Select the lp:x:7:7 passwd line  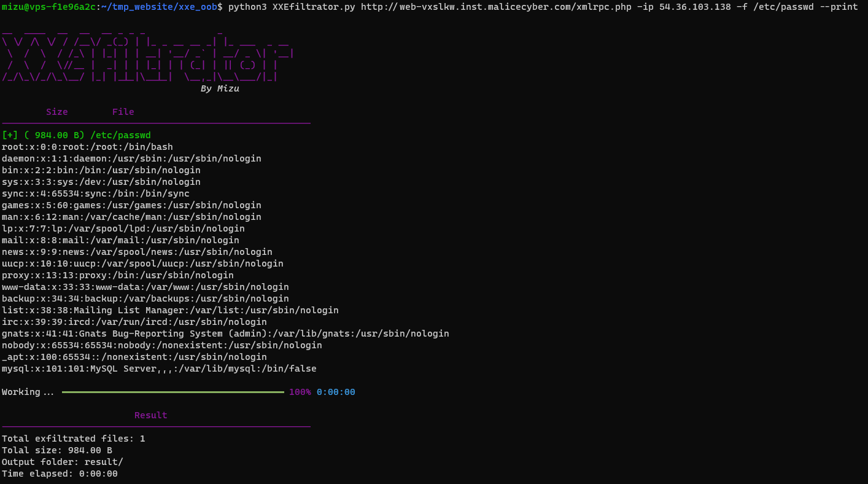point(123,228)
